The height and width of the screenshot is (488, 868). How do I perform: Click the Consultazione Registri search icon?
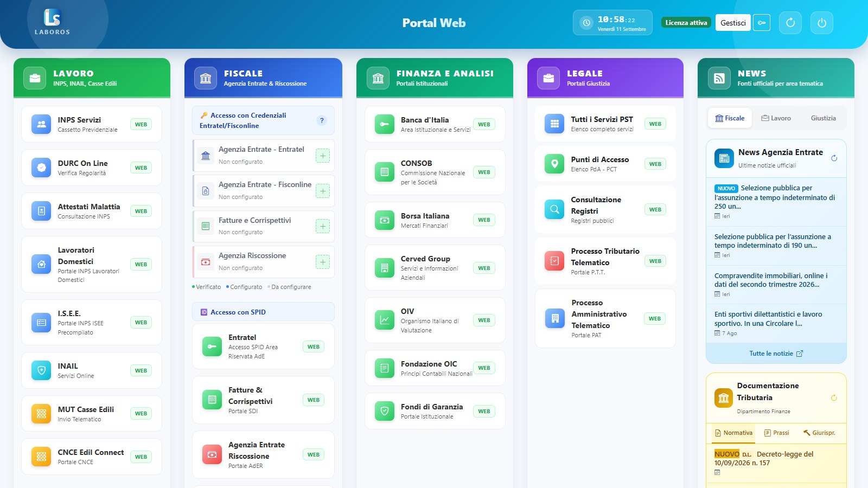pyautogui.click(x=554, y=209)
